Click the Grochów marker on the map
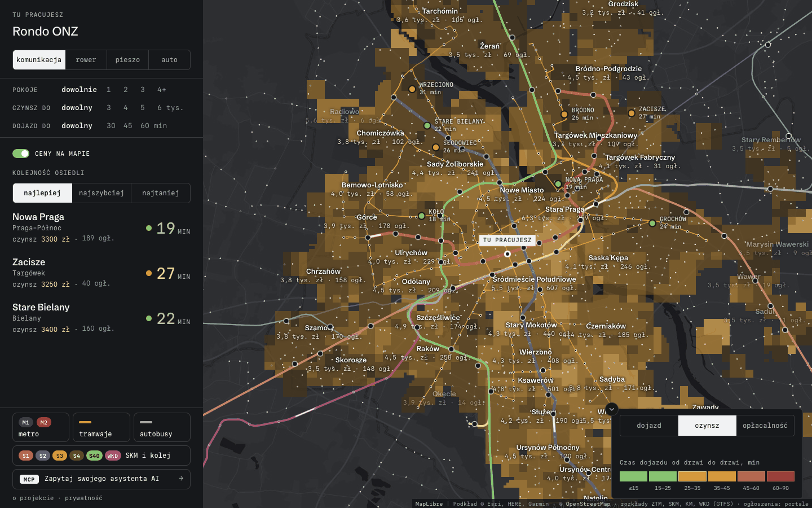 tap(652, 223)
